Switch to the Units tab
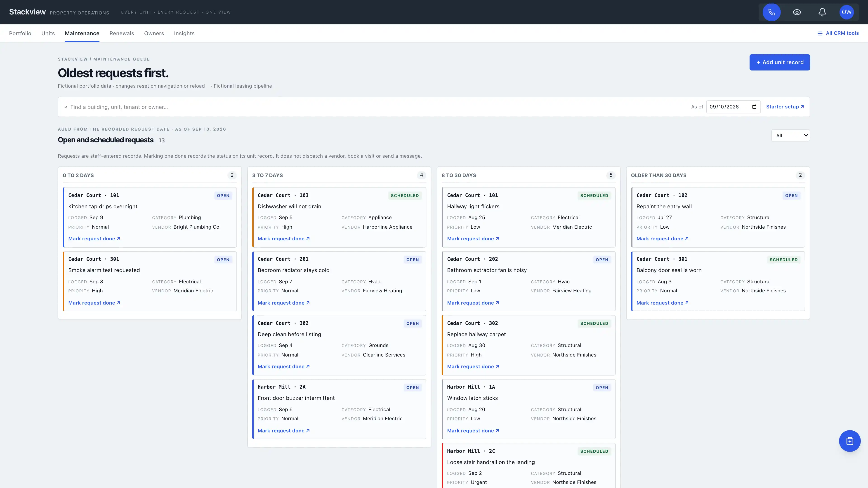 tap(48, 33)
